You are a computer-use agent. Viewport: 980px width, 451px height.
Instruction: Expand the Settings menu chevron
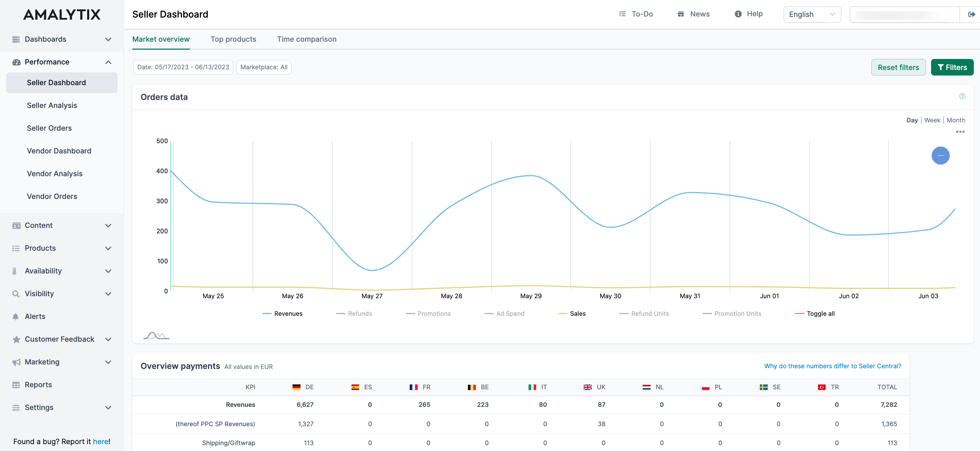click(108, 407)
